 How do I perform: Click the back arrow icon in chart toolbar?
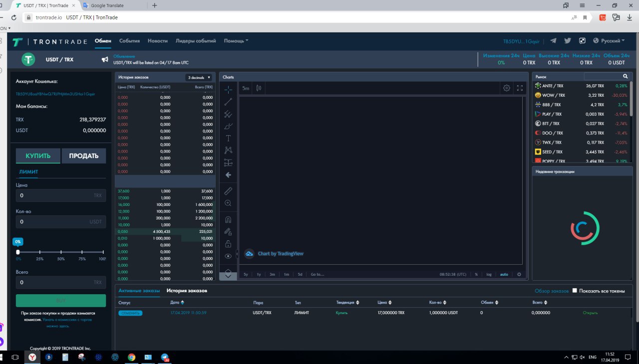click(228, 175)
